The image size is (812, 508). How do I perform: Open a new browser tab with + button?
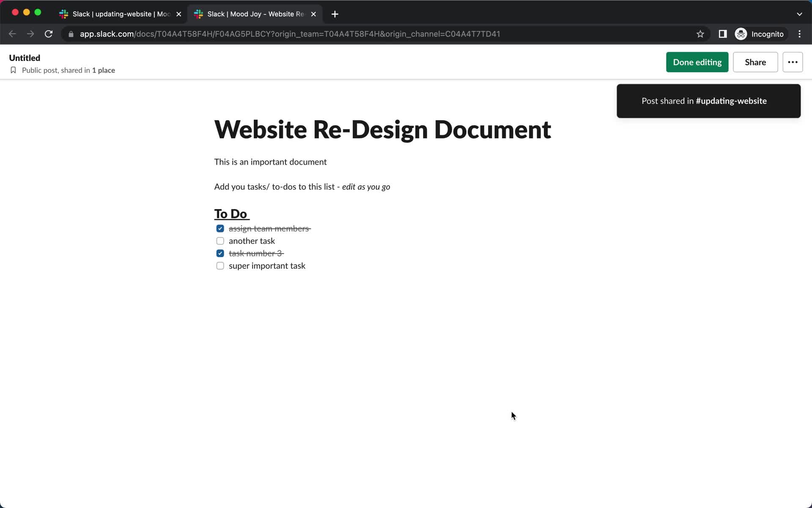point(335,14)
